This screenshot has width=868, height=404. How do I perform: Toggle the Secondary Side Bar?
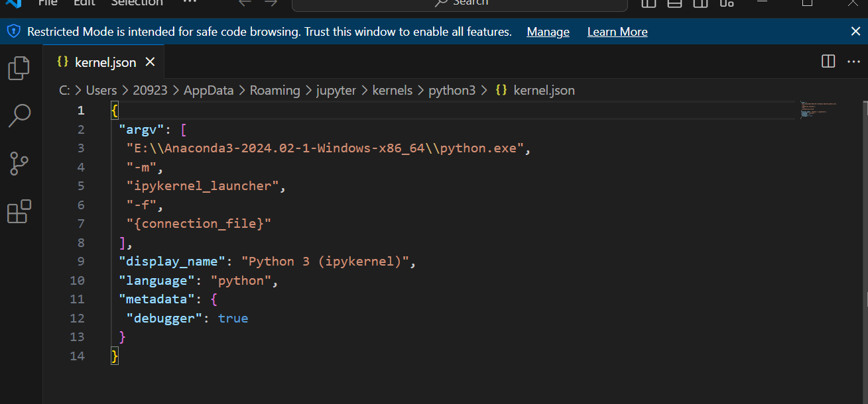click(x=700, y=4)
